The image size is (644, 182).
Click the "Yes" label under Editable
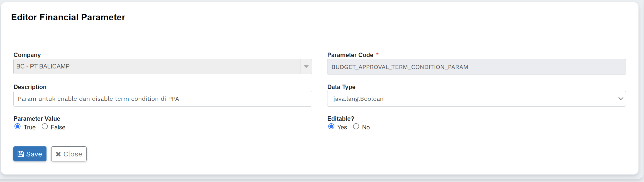(x=342, y=127)
